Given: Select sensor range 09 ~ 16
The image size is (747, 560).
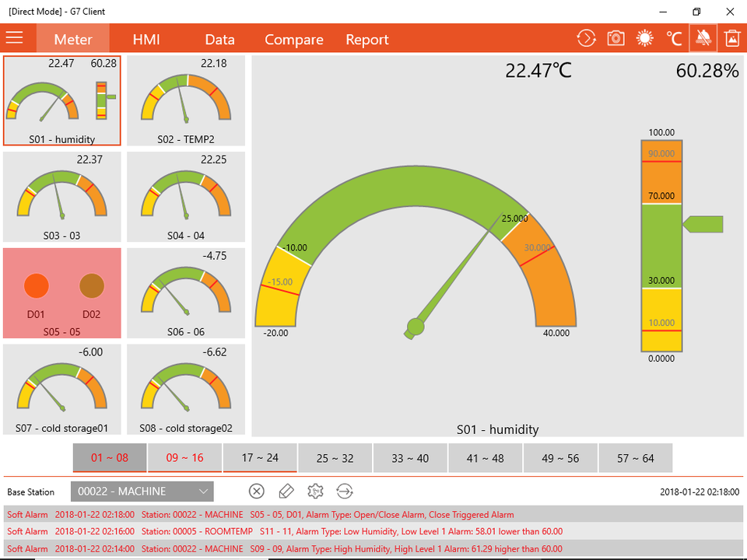Looking at the screenshot, I should click(185, 458).
